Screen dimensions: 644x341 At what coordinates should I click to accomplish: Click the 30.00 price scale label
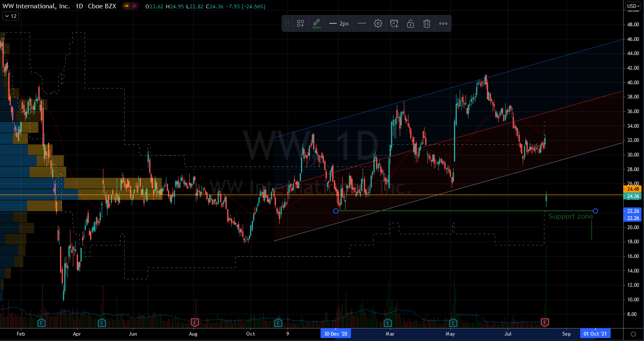(x=633, y=155)
